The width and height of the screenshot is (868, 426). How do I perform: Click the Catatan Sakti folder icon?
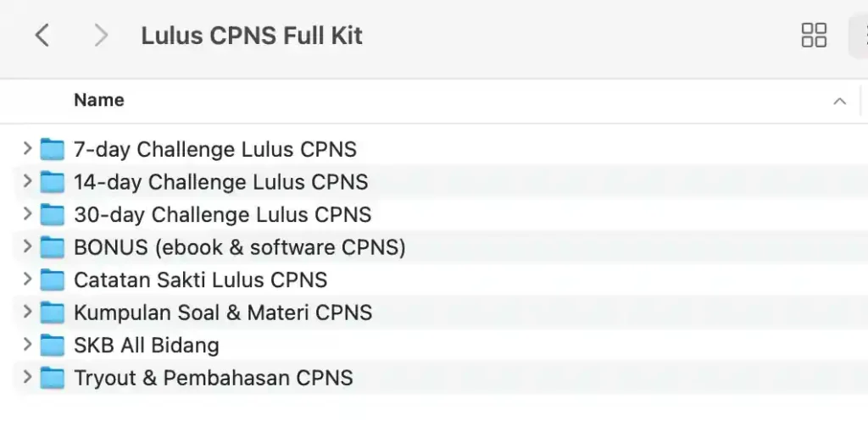point(53,280)
